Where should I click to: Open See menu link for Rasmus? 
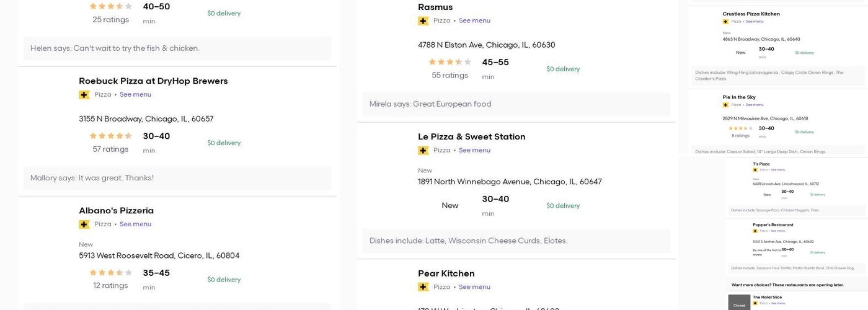click(x=474, y=21)
